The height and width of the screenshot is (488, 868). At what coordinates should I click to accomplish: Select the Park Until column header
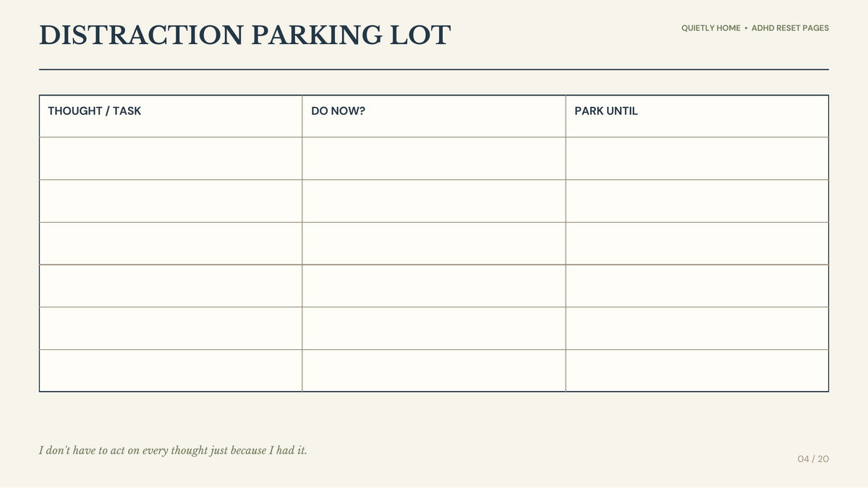click(697, 116)
